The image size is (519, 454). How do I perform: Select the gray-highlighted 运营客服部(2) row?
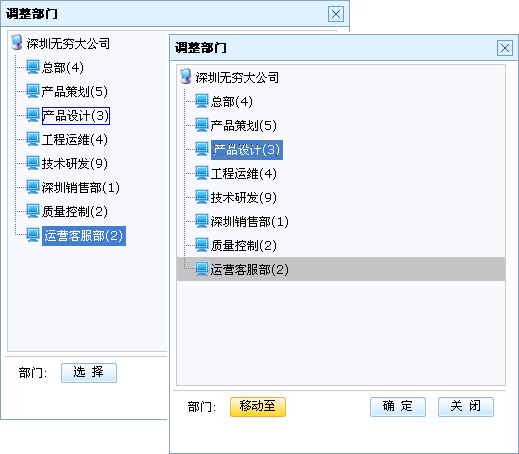[341, 269]
